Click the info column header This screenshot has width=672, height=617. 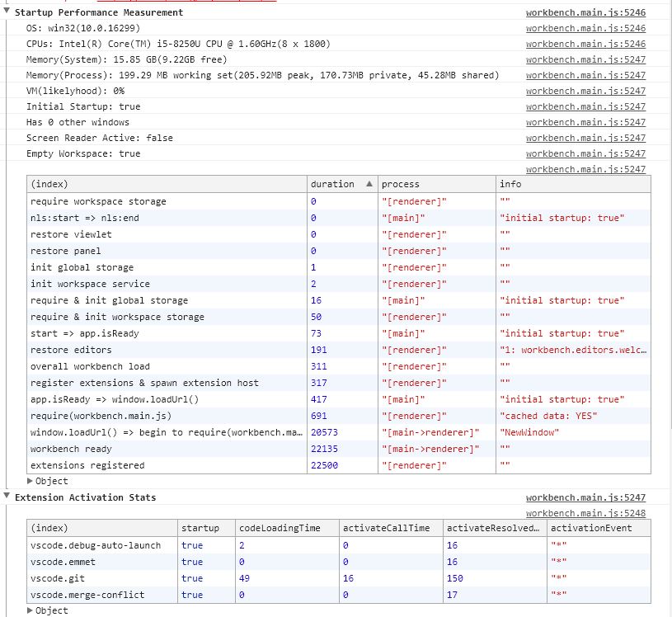point(573,184)
